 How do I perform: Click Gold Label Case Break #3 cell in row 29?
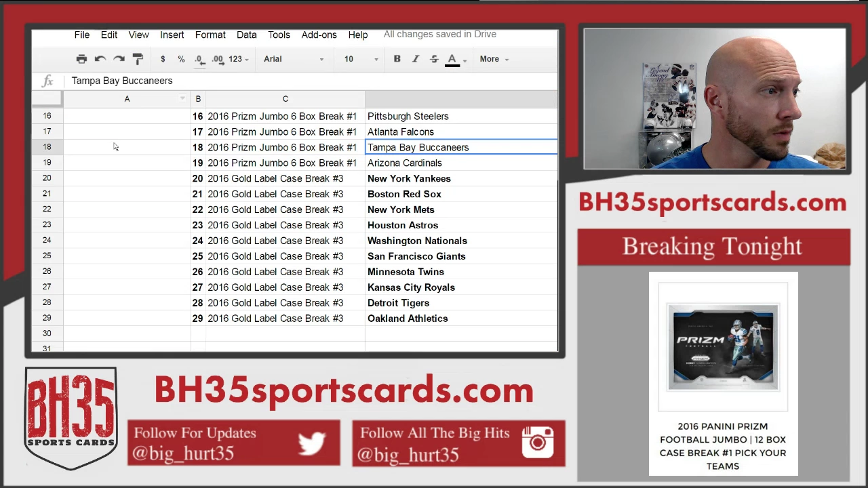(285, 319)
